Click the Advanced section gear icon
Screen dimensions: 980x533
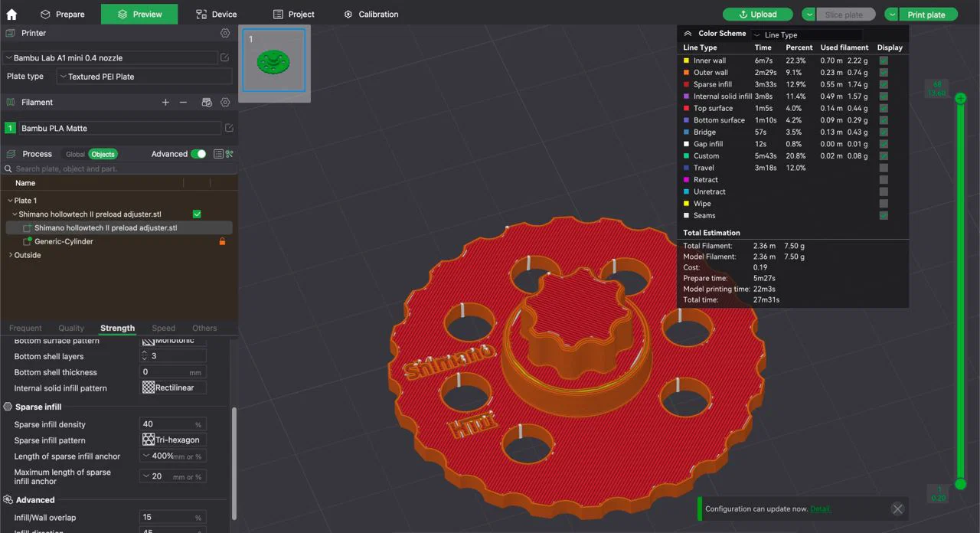(x=8, y=499)
